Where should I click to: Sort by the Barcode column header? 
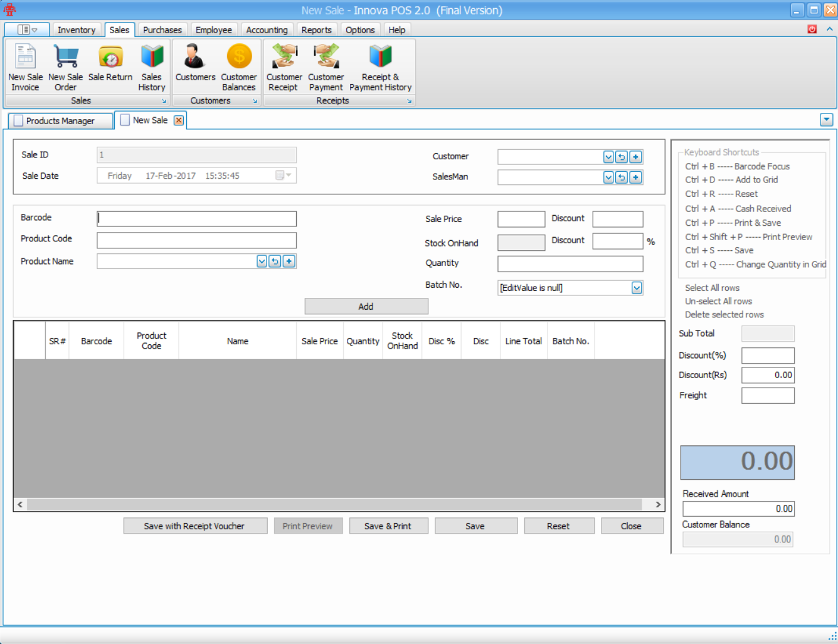pyautogui.click(x=97, y=341)
